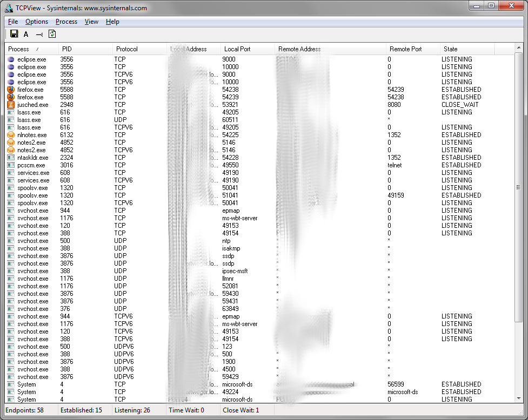Click the vertical scrollbar down arrow
The width and height of the screenshot is (528, 420).
pos(519,398)
